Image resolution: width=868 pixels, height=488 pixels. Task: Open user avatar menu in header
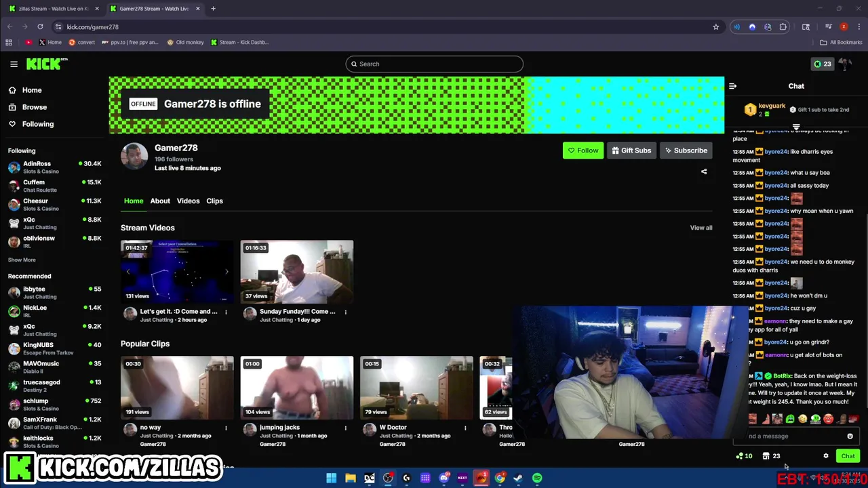point(845,64)
